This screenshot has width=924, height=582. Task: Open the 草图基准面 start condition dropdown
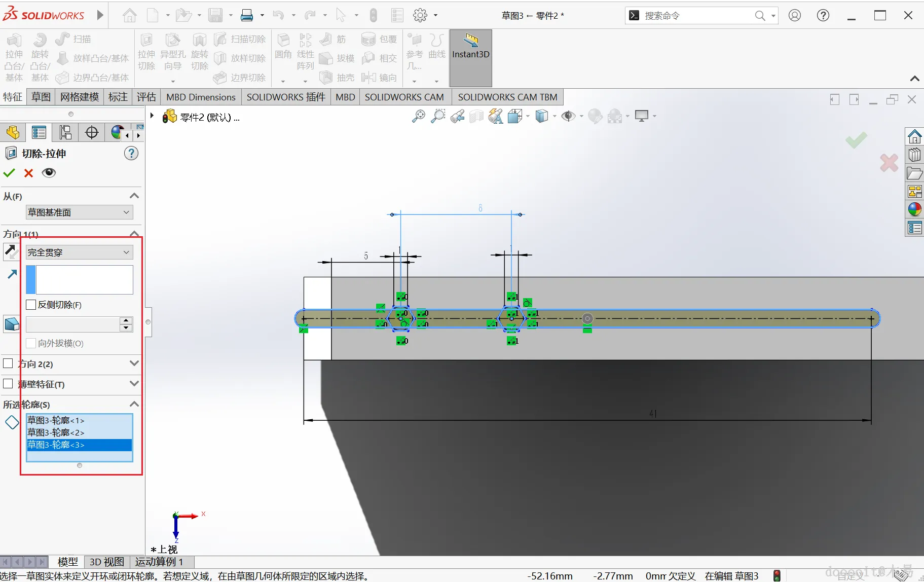click(79, 212)
